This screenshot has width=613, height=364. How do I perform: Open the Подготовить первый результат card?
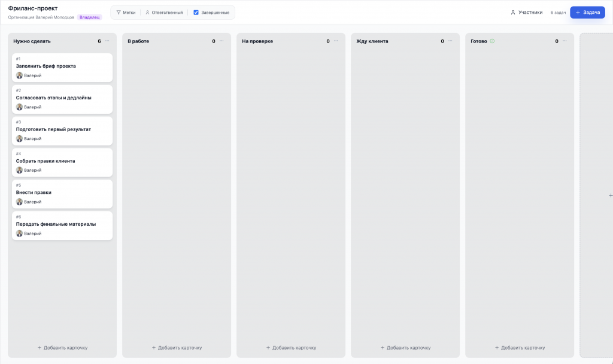(x=62, y=131)
